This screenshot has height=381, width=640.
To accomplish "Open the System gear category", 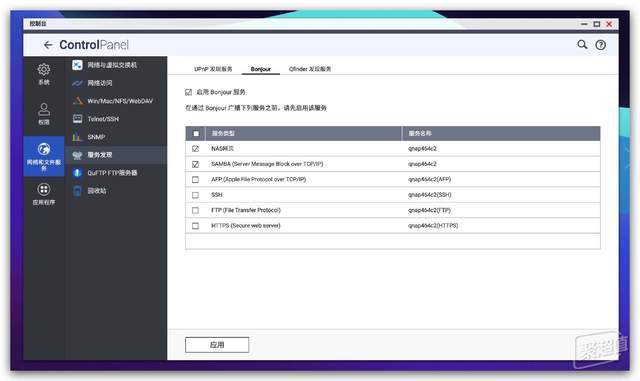I will pos(44,74).
